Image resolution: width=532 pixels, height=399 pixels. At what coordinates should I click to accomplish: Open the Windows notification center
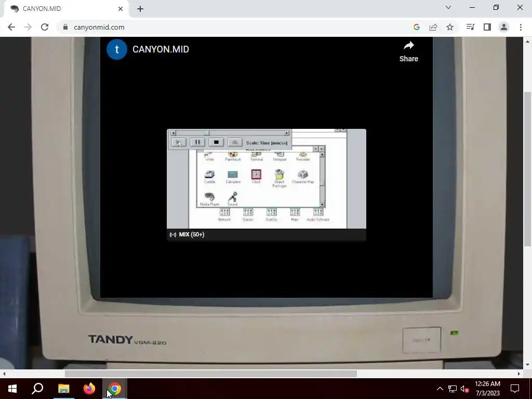pyautogui.click(x=515, y=389)
